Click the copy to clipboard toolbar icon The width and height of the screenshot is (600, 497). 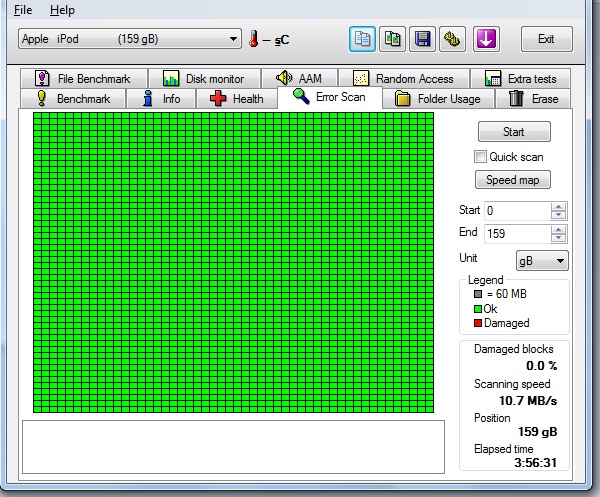(x=362, y=39)
